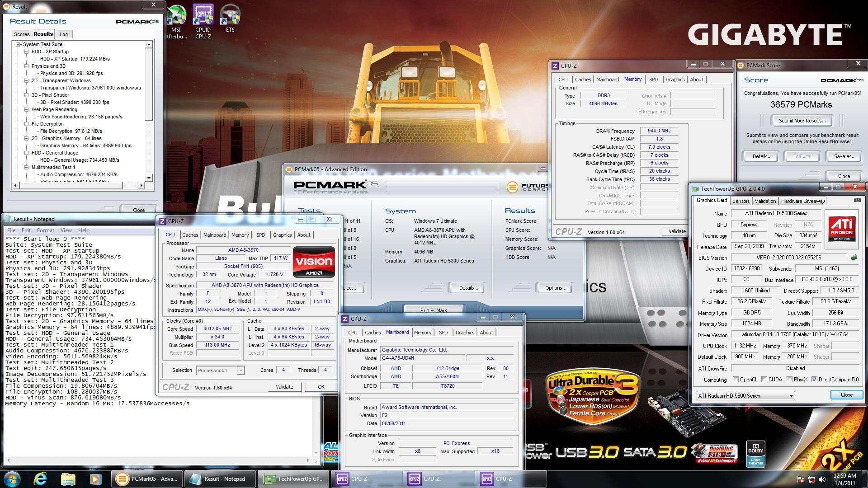Viewport: 868px width, 488px height.
Task: Collapse the Physics and 3D node
Action: (x=27, y=66)
